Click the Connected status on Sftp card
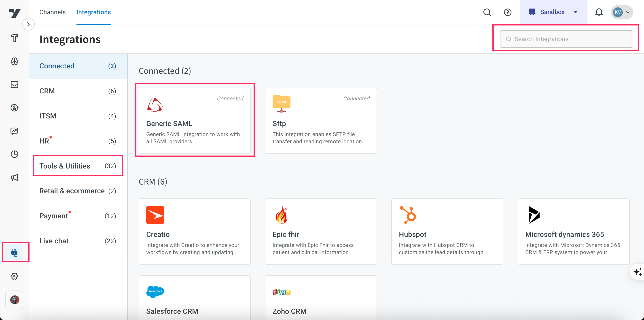The image size is (644, 320). 356,98
